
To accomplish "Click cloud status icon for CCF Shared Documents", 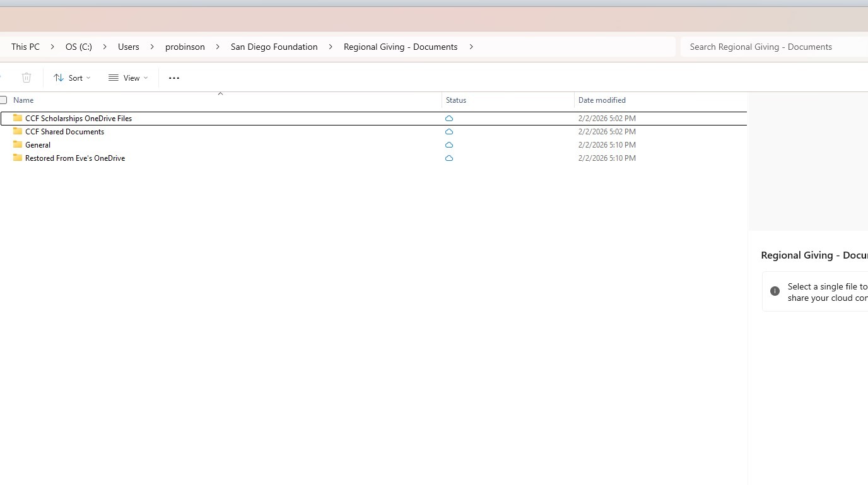I will click(x=449, y=132).
